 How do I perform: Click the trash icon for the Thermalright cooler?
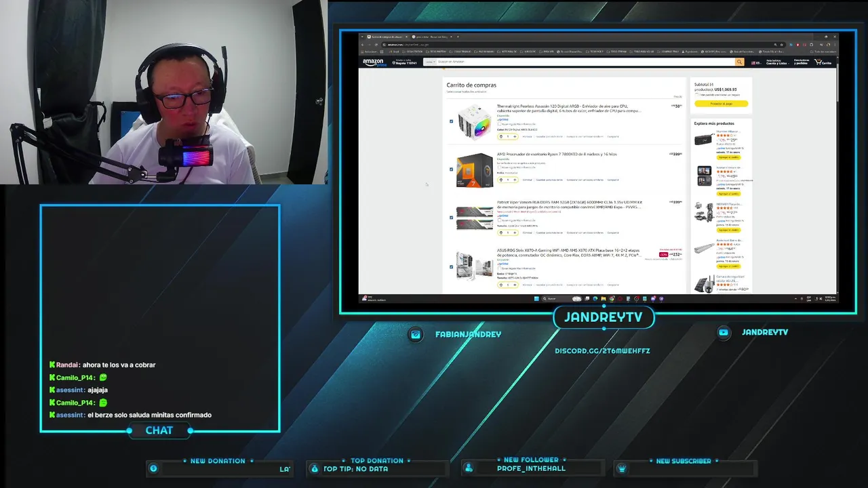tap(501, 136)
